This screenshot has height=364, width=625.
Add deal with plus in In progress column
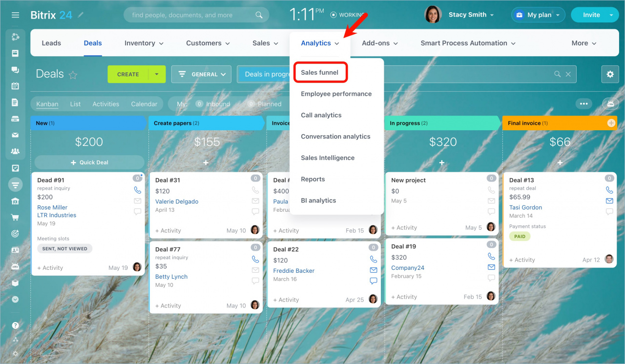(x=442, y=162)
